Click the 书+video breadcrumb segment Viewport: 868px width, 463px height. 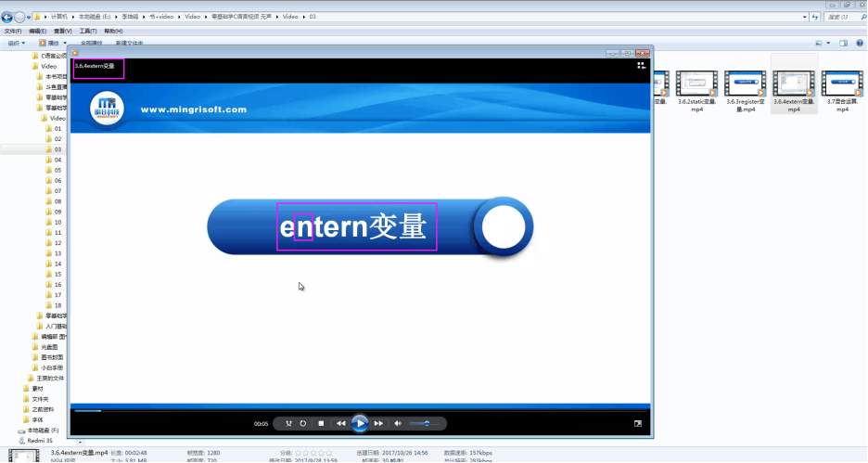click(x=161, y=18)
